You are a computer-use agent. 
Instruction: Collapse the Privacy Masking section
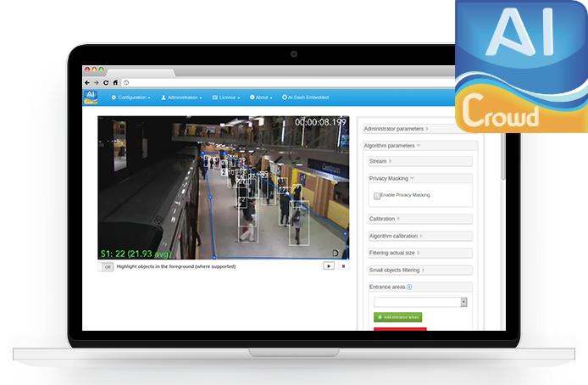click(420, 178)
